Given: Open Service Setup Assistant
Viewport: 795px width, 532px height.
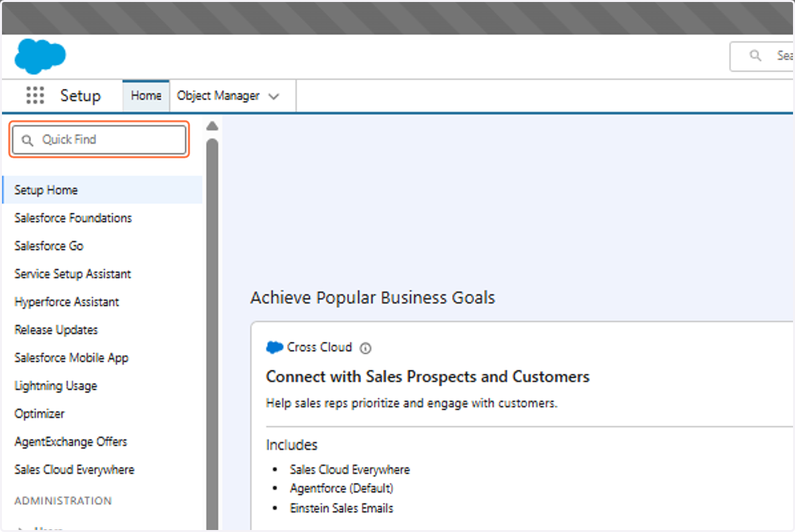Looking at the screenshot, I should click(73, 274).
